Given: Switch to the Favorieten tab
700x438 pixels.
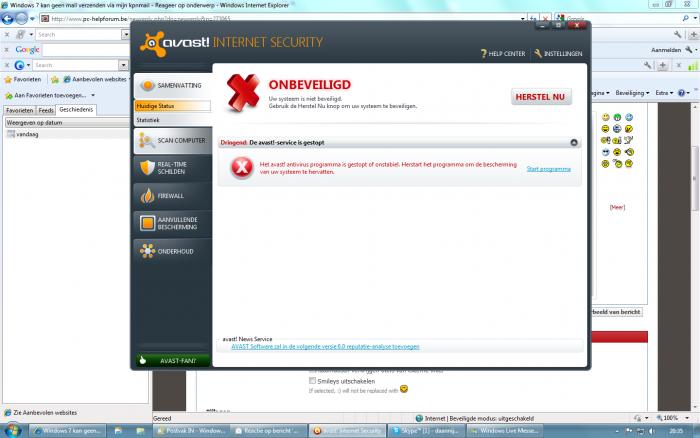Looking at the screenshot, I should coord(20,110).
